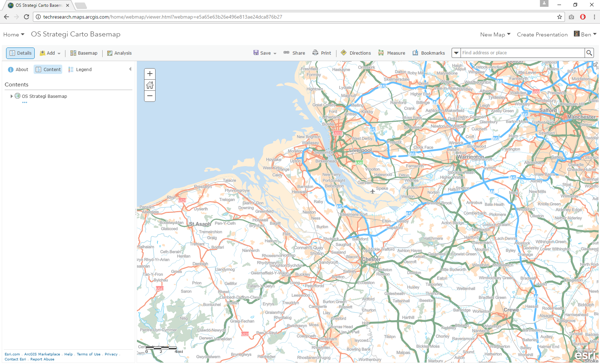Open the Report Abuse link

42,359
